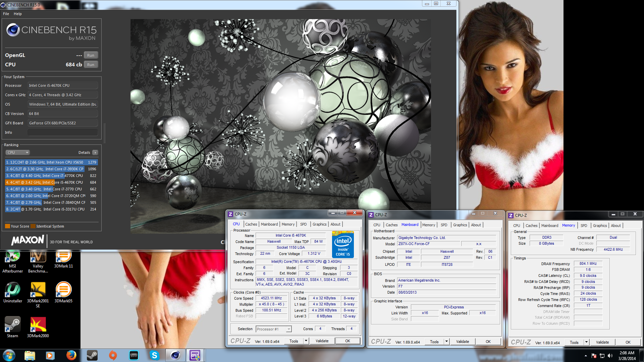Image resolution: width=644 pixels, height=362 pixels.
Task: Click the MAXON logo in Cinebench
Action: click(x=28, y=240)
